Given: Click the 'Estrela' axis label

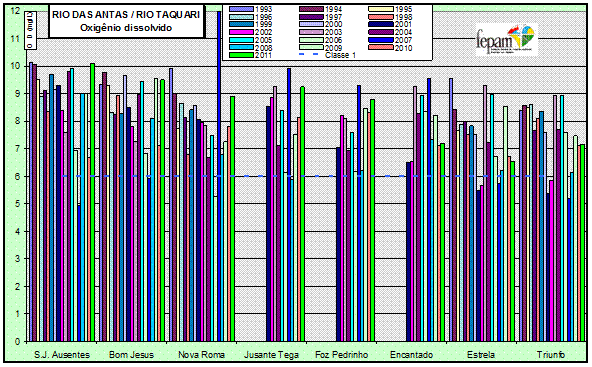Looking at the screenshot, I should click(481, 355).
